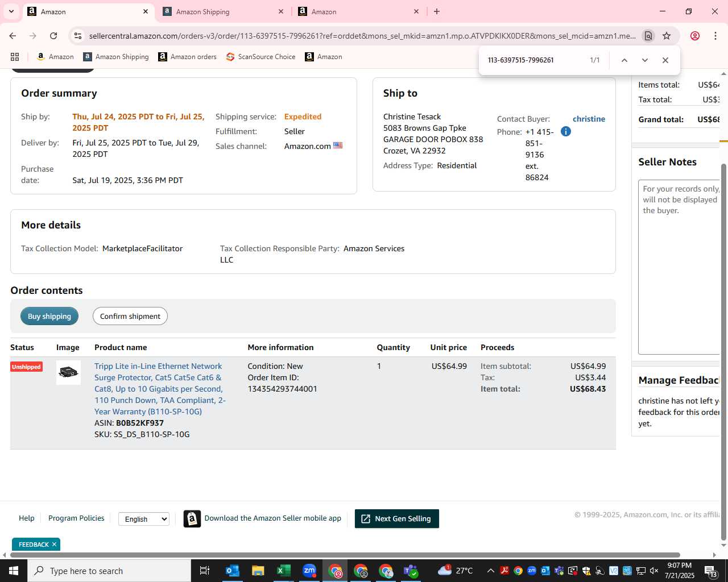Click the Amazon Seller mobile app icon
The image size is (728, 582).
coord(192,519)
